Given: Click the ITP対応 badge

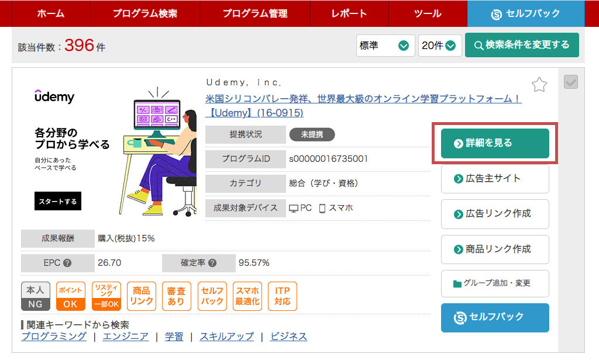Looking at the screenshot, I should click(x=283, y=296).
